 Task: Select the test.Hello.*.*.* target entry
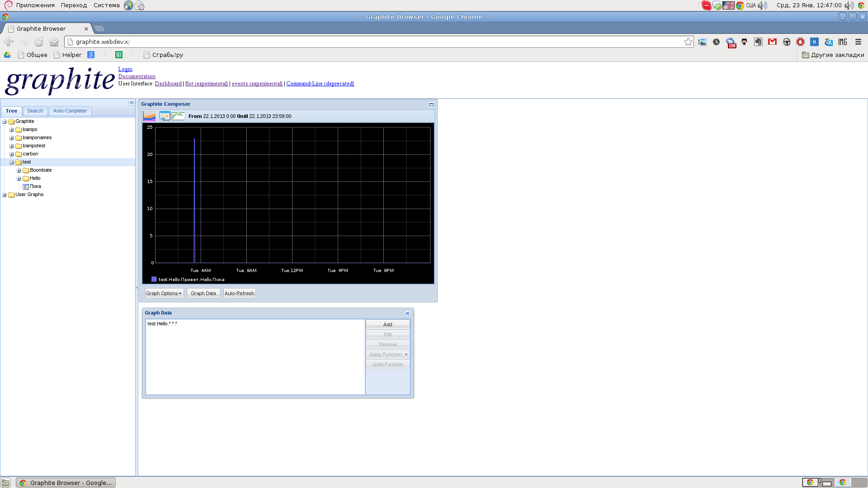click(x=162, y=324)
